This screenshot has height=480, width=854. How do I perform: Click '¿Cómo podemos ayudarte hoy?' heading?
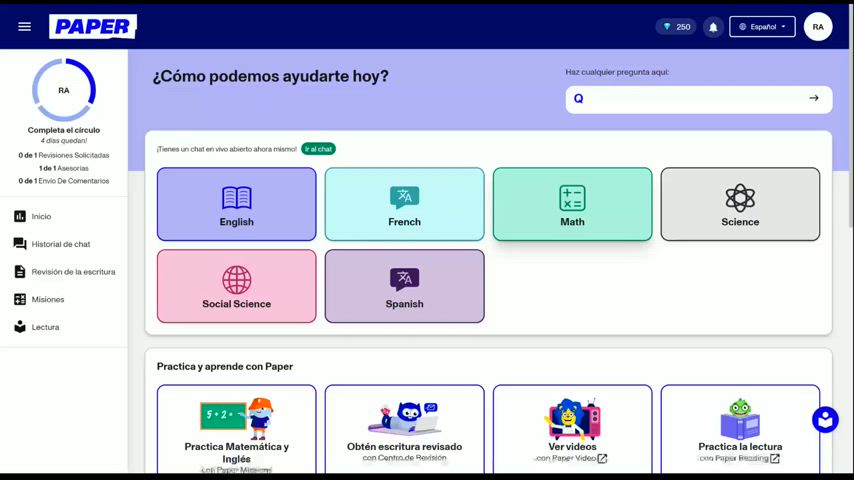(271, 76)
